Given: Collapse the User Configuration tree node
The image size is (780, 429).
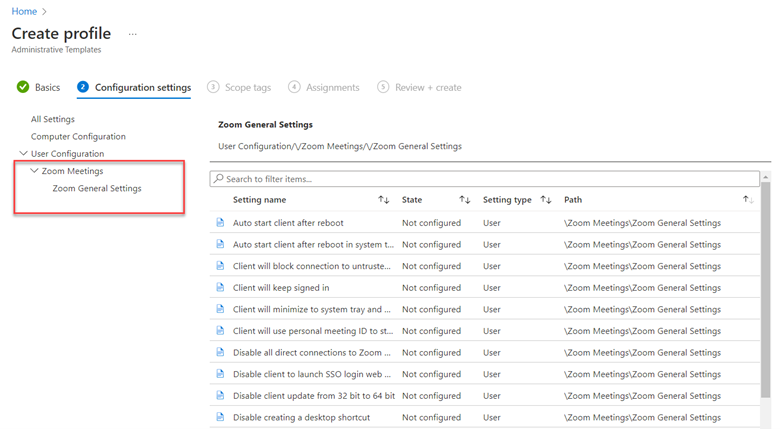Looking at the screenshot, I should pyautogui.click(x=23, y=153).
